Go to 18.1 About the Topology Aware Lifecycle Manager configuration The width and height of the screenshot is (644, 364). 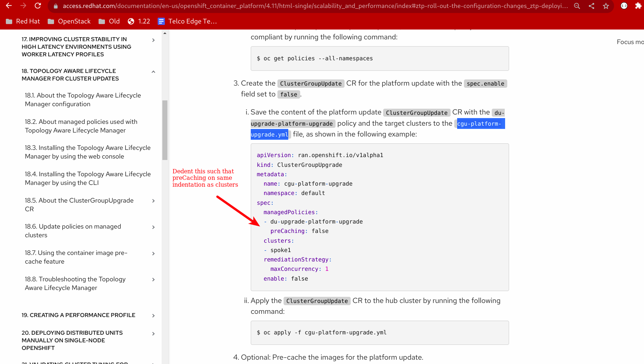tap(83, 100)
